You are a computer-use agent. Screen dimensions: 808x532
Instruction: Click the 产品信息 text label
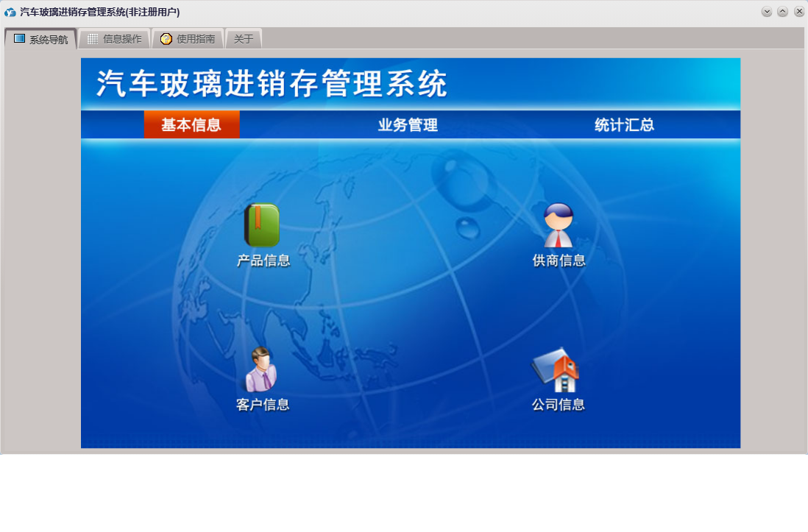[x=263, y=260]
